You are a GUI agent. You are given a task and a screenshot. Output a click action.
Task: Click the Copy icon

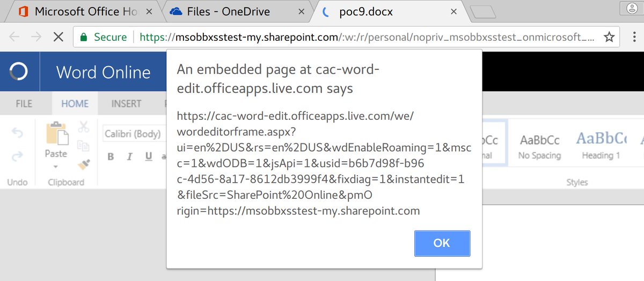pos(83,146)
